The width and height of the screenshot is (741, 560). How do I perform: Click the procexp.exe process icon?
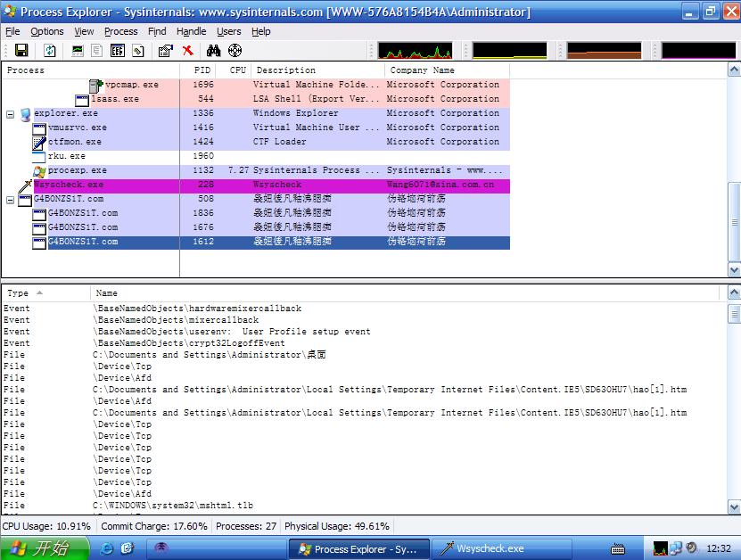pos(39,171)
